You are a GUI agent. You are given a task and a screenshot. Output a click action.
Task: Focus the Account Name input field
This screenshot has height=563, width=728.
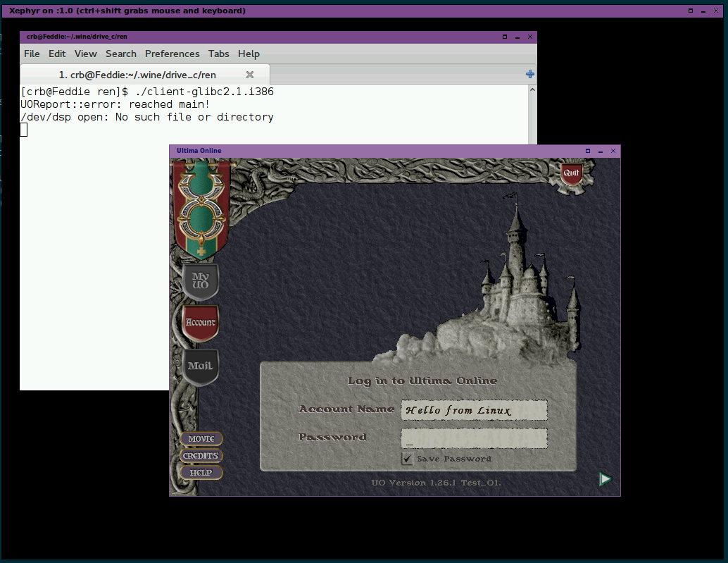[x=474, y=410]
